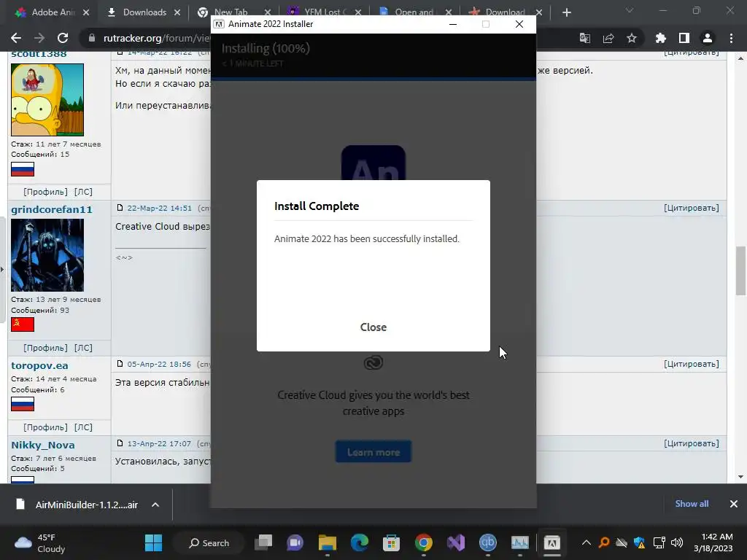Screen dimensions: 747x560
Task: Open Microsoft Store from taskbar
Action: pos(391,542)
